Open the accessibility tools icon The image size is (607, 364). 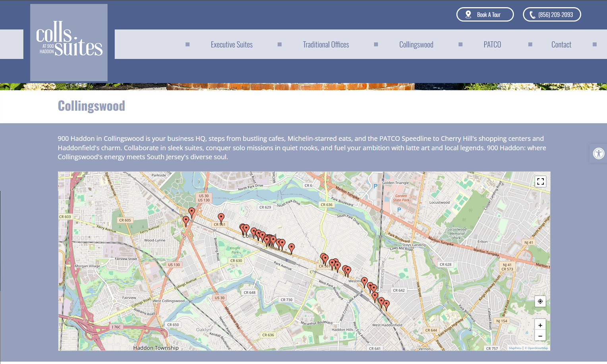click(x=598, y=154)
